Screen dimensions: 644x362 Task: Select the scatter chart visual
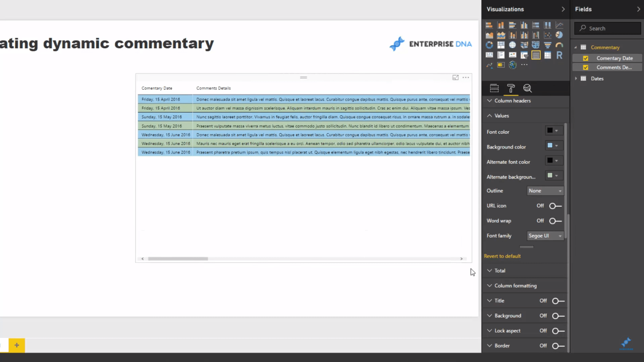coord(548,35)
